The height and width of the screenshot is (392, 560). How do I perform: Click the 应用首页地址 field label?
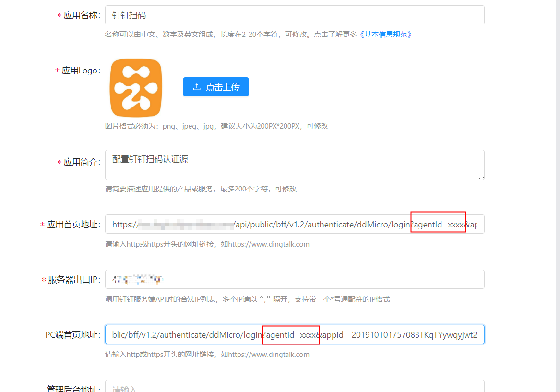73,225
